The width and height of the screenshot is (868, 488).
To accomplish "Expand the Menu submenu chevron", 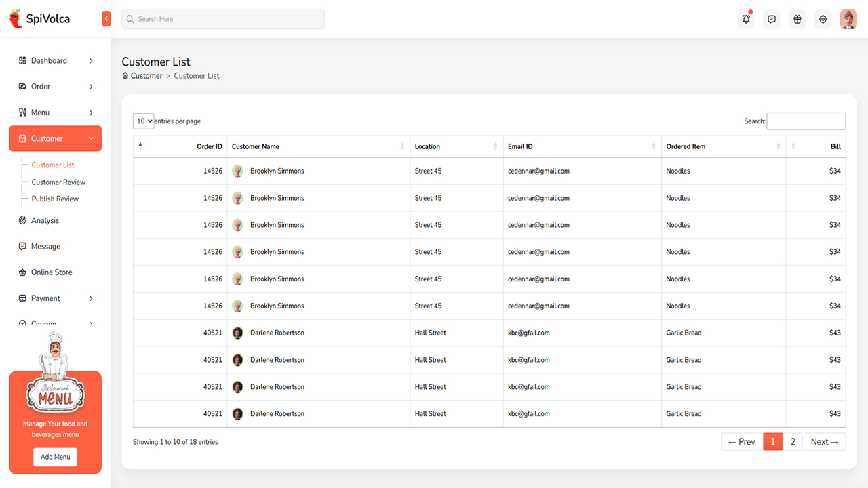I will tap(91, 113).
